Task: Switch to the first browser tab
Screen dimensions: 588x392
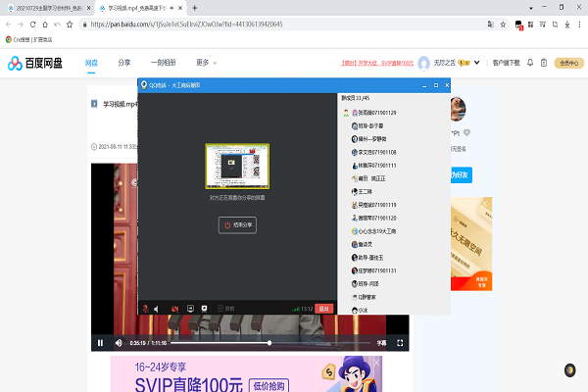Action: [x=49, y=8]
